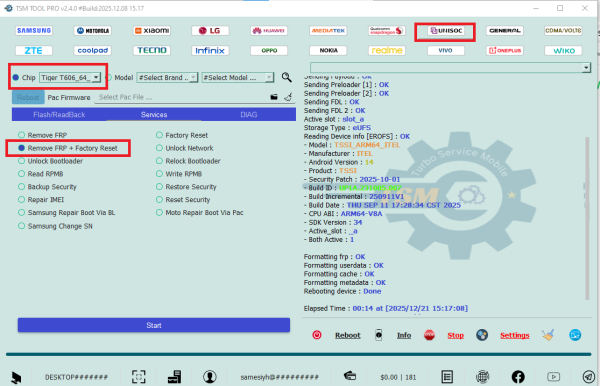Click the blue Start button

pos(154,325)
